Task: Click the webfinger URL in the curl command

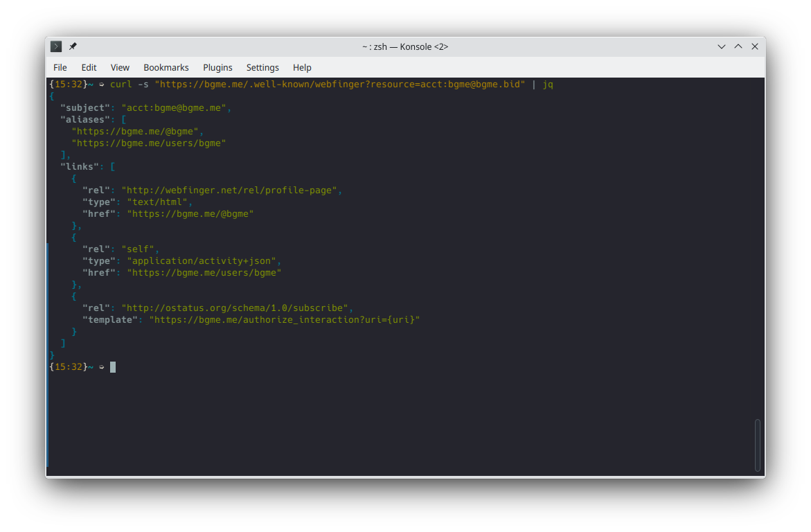Action: (339, 85)
